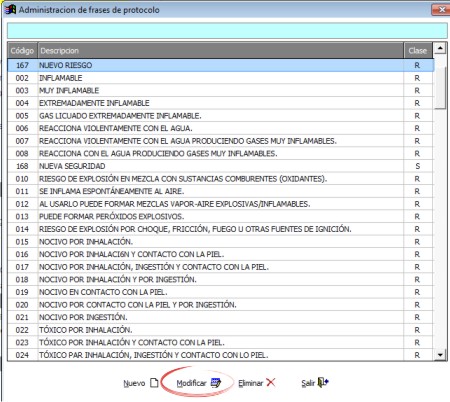Image resolution: width=450 pixels, height=402 pixels.
Task: Select row 021 NOCIVO POR INGESTIÓN
Action: [221, 317]
